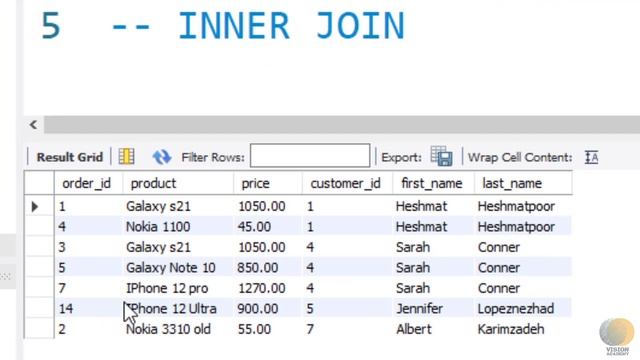Click the horizontal scrollbar track of editor
The width and height of the screenshot is (640, 360).
(x=342, y=124)
